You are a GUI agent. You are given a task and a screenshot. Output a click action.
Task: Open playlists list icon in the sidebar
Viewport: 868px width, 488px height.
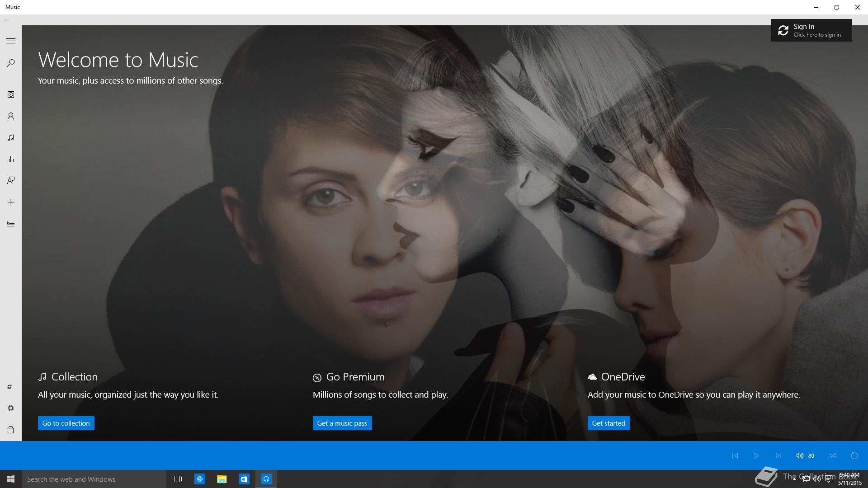(11, 224)
